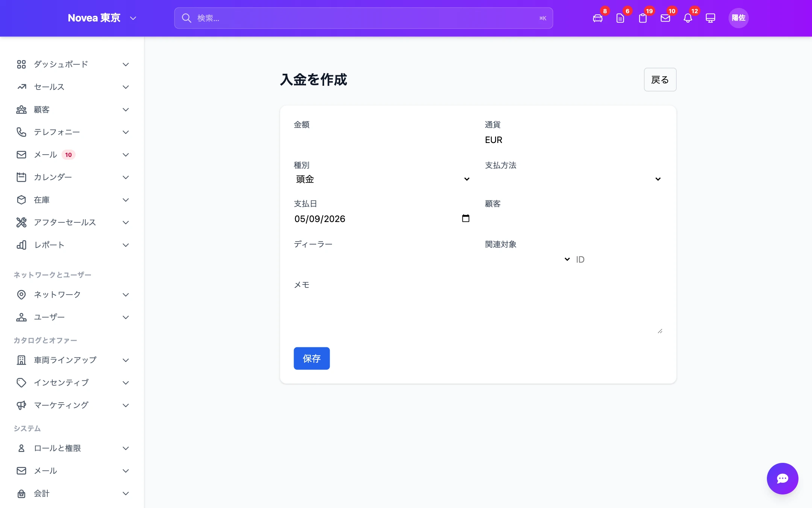The height and width of the screenshot is (508, 812).
Task: Click the search magnifier icon
Action: point(186,18)
